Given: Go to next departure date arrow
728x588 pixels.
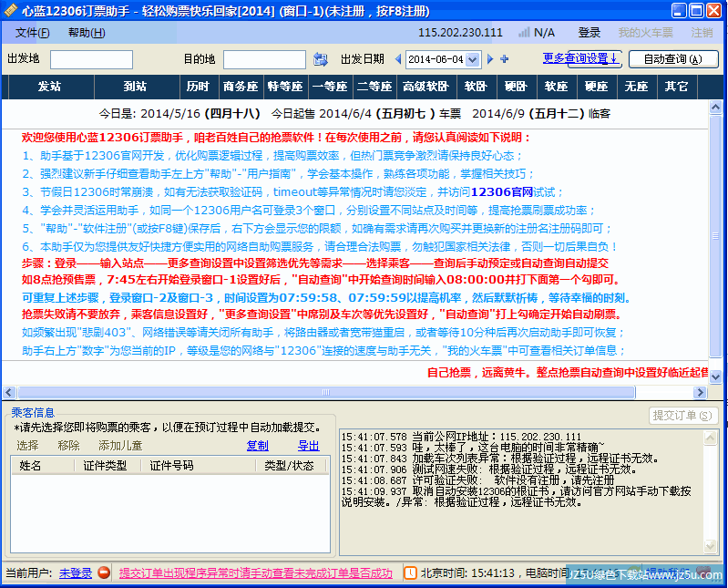Looking at the screenshot, I should click(490, 59).
